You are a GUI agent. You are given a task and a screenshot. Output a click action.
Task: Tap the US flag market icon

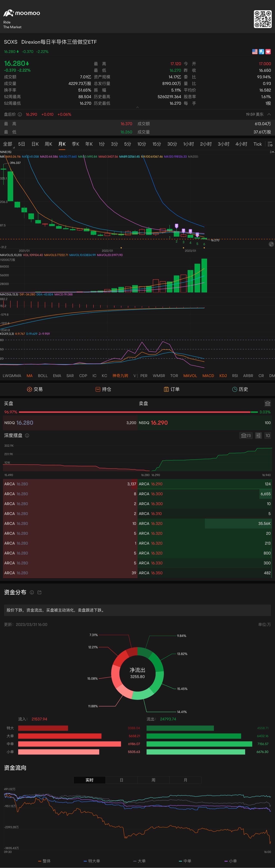click(255, 52)
